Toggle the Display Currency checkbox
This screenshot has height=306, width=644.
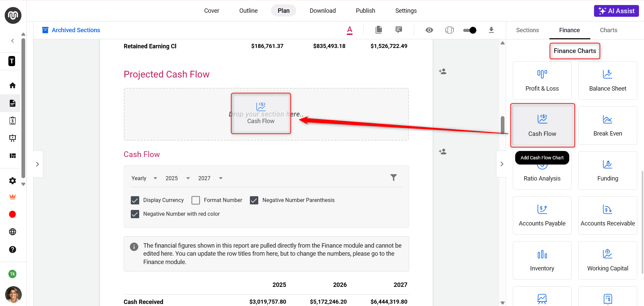click(135, 200)
